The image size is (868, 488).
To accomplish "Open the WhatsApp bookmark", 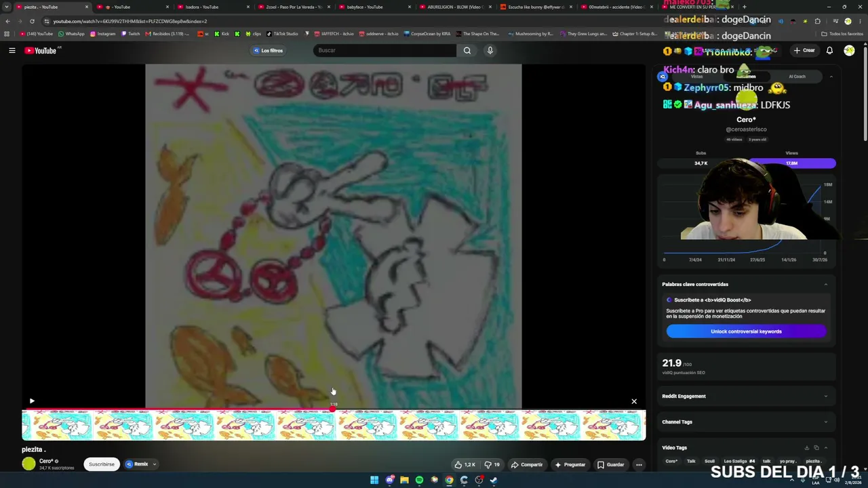I will click(71, 34).
